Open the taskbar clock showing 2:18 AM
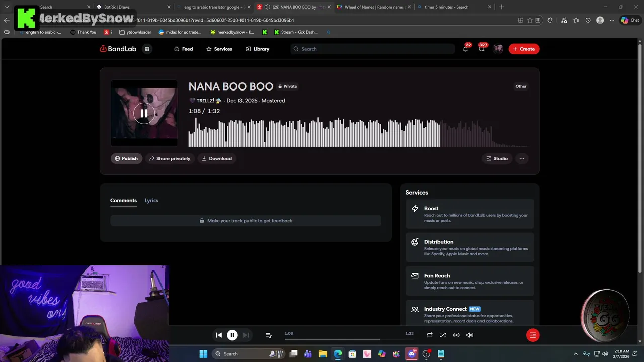 pyautogui.click(x=621, y=354)
